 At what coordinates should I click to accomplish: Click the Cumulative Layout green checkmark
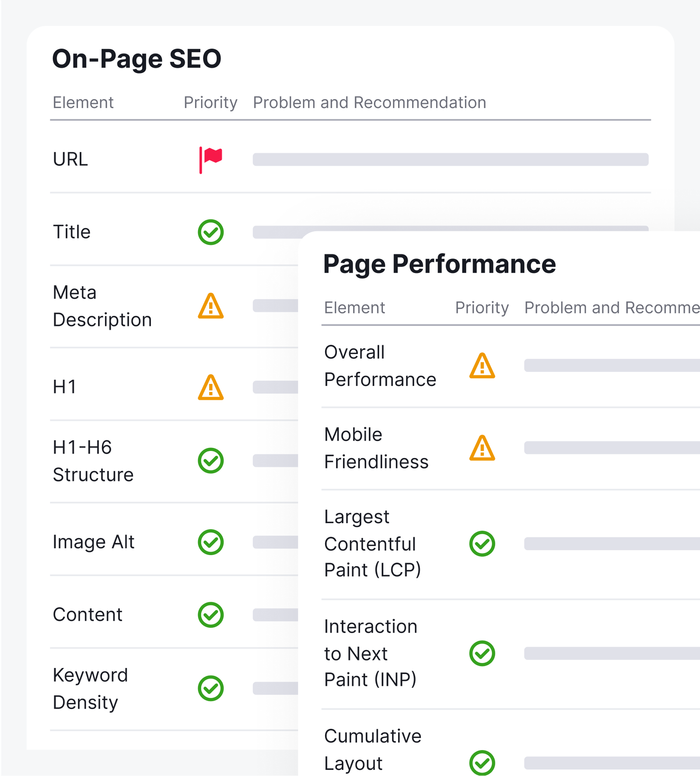pyautogui.click(x=482, y=763)
